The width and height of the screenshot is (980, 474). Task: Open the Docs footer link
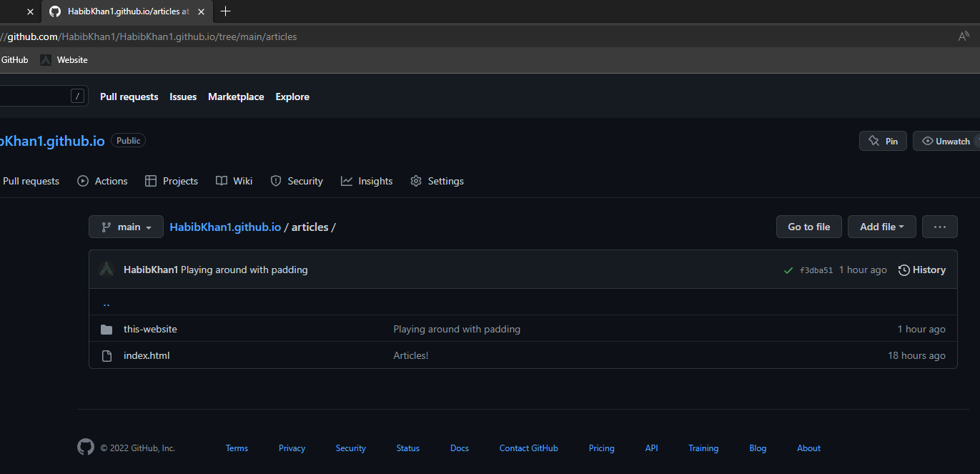(x=460, y=448)
